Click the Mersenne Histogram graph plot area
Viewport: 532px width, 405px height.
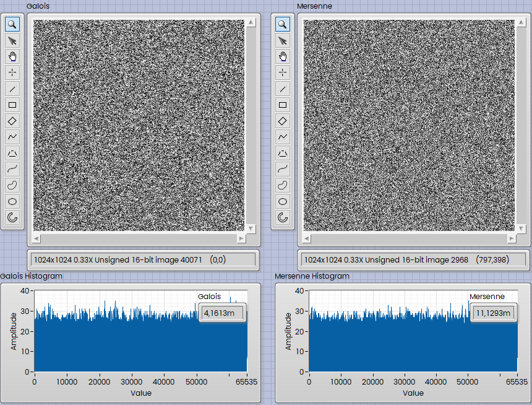[413, 331]
